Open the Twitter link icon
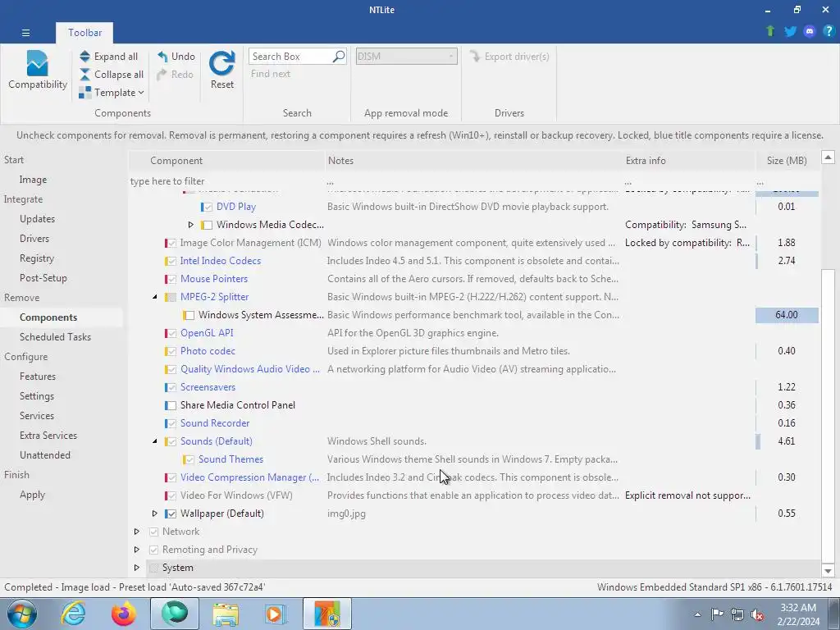840x630 pixels. tap(790, 31)
